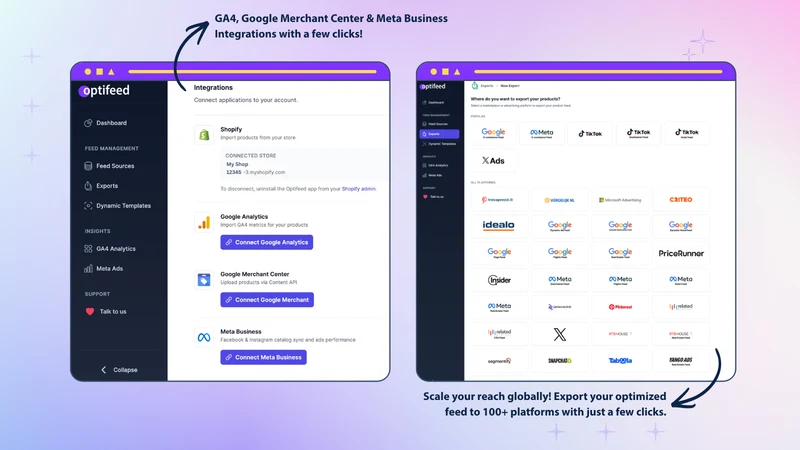800x450 pixels.
Task: Click the My Shop store name
Action: (x=237, y=164)
